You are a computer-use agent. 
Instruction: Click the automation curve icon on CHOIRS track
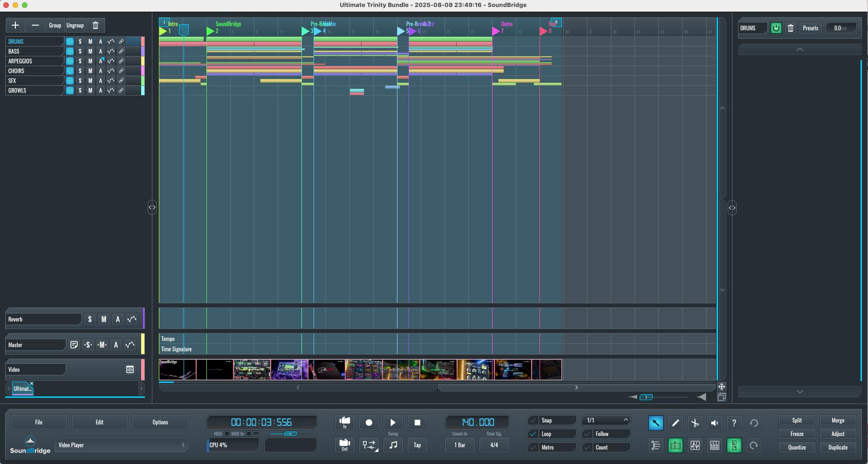coord(110,71)
